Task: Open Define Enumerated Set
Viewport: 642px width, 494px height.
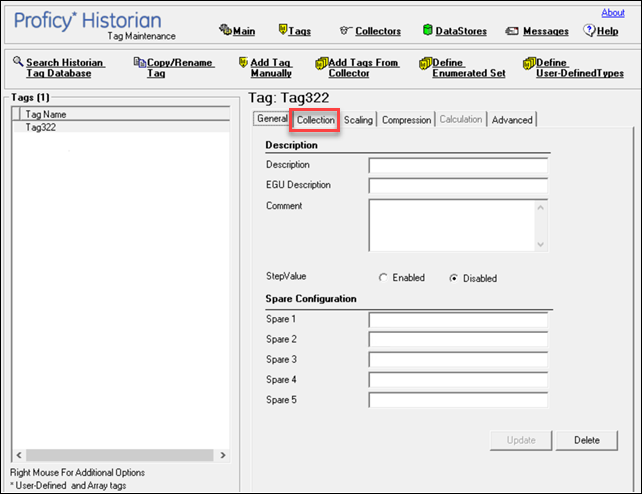Action: [x=469, y=68]
